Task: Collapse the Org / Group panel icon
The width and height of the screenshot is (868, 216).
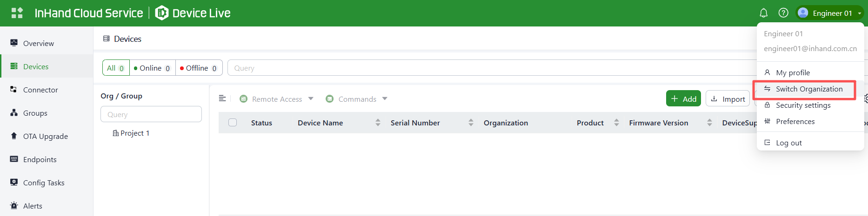Action: coord(222,98)
